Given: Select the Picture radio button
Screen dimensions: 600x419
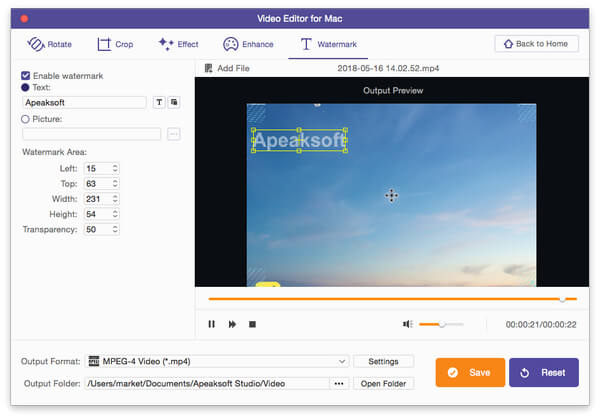Looking at the screenshot, I should click(x=25, y=119).
